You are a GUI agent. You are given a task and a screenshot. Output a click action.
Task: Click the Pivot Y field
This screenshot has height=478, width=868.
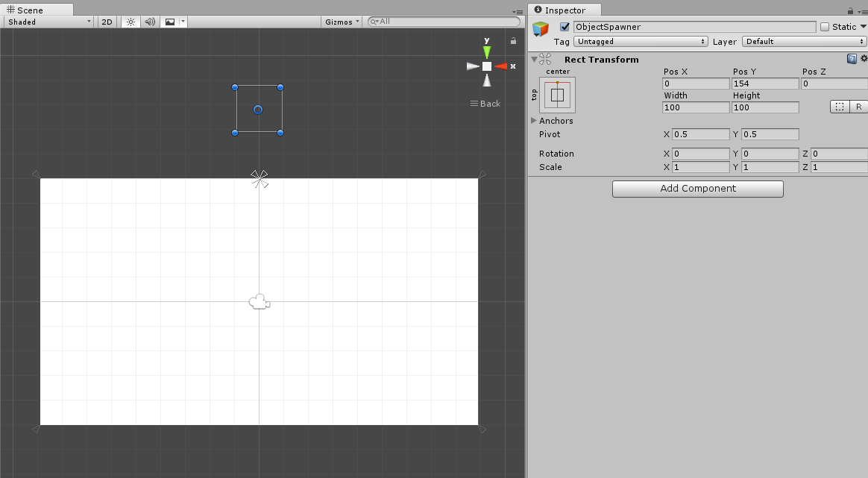770,134
